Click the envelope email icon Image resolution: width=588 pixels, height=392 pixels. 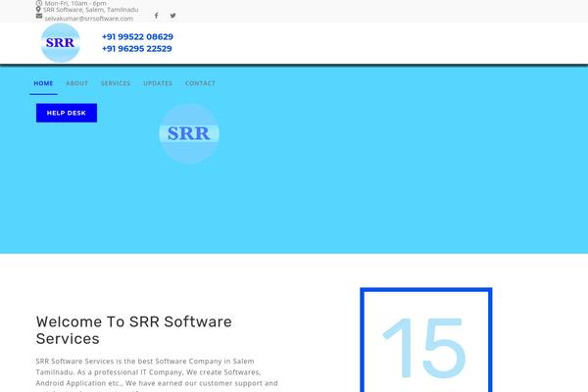[39, 16]
